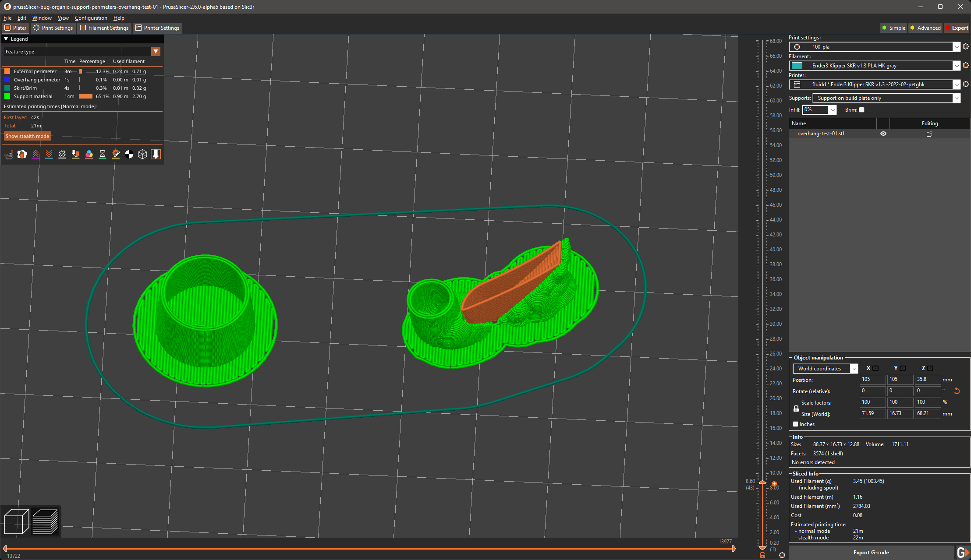Open the Configuration menu
Image resolution: width=971 pixels, height=560 pixels.
coord(91,18)
